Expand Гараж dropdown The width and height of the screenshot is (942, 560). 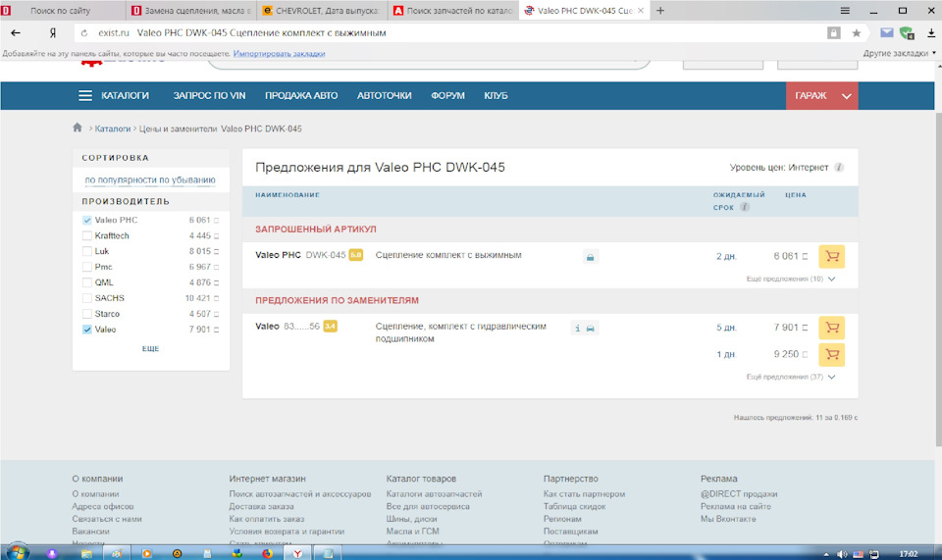coord(822,95)
